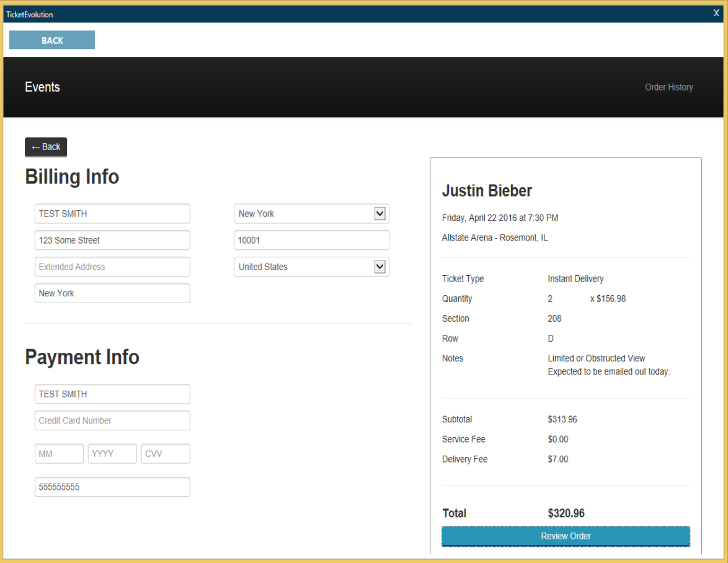728x563 pixels.
Task: Click the Expected to be emailed out today note
Action: click(609, 371)
